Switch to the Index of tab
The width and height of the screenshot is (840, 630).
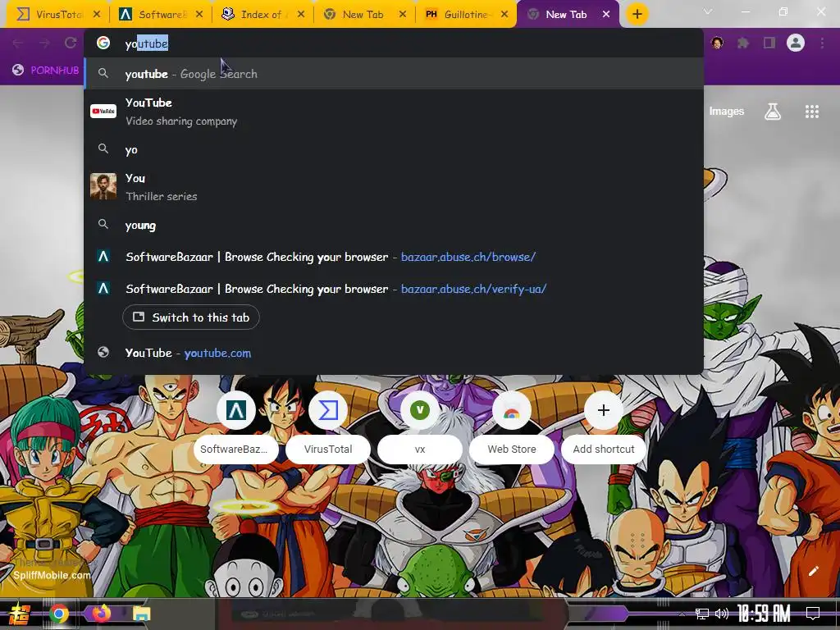click(262, 15)
